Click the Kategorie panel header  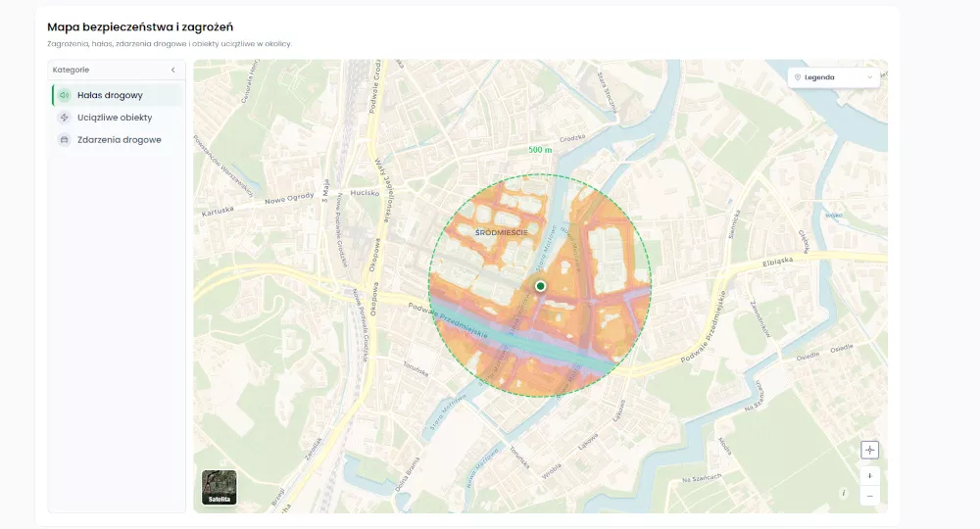[x=117, y=70]
